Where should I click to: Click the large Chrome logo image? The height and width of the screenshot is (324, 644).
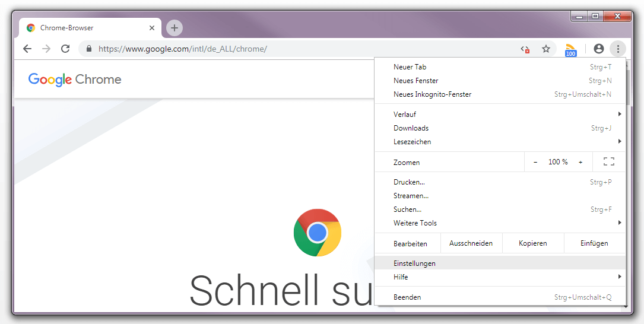[x=318, y=233]
